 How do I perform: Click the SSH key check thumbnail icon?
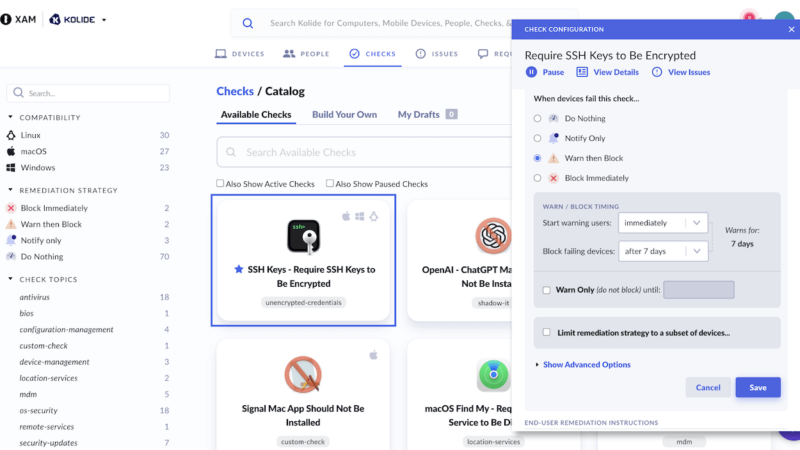[304, 236]
